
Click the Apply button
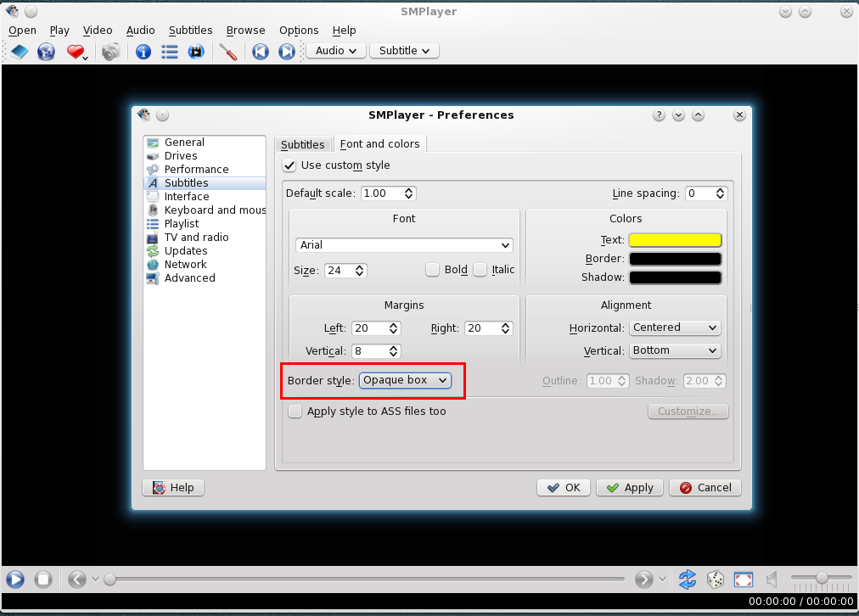coord(630,487)
